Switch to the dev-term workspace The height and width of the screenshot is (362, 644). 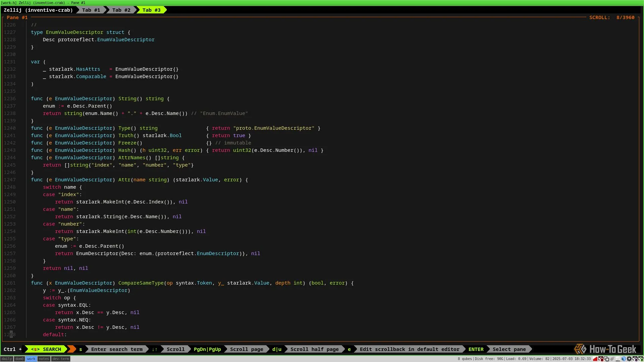point(61,359)
